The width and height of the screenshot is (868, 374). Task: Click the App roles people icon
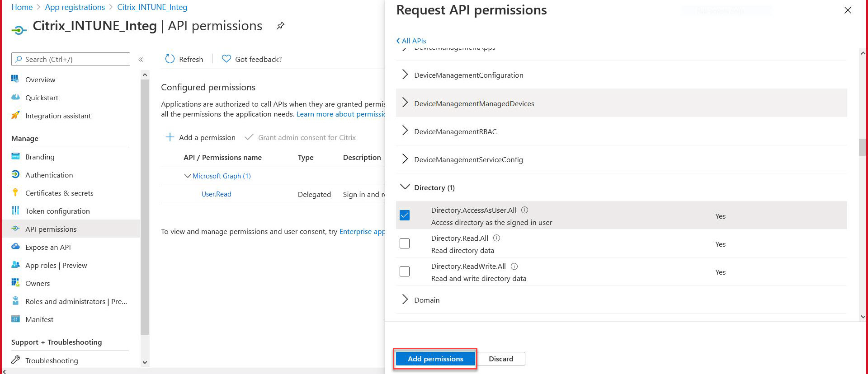click(15, 265)
